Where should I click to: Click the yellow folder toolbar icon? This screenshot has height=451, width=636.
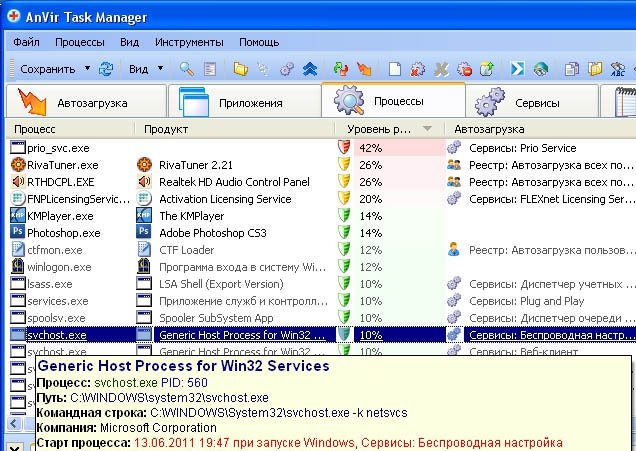pos(241,69)
